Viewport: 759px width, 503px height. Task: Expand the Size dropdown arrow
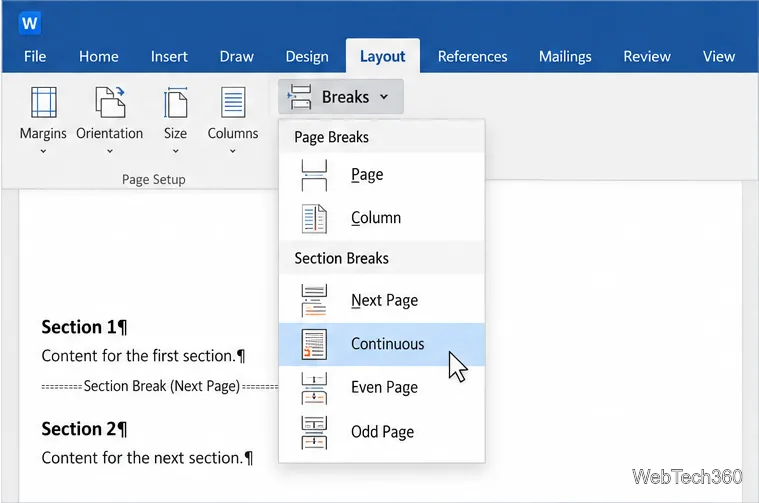click(x=176, y=152)
